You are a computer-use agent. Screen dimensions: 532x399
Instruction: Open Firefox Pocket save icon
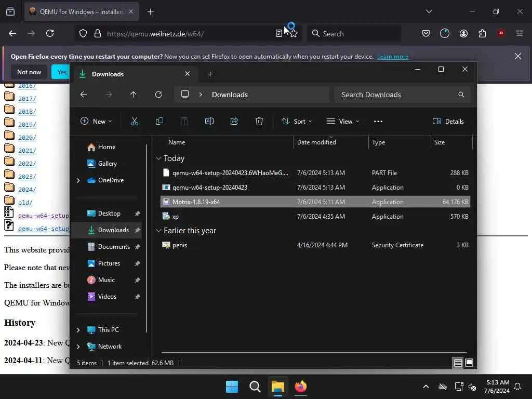tap(426, 33)
